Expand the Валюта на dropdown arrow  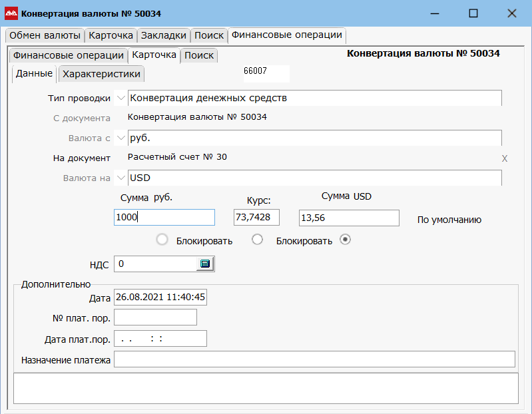121,178
